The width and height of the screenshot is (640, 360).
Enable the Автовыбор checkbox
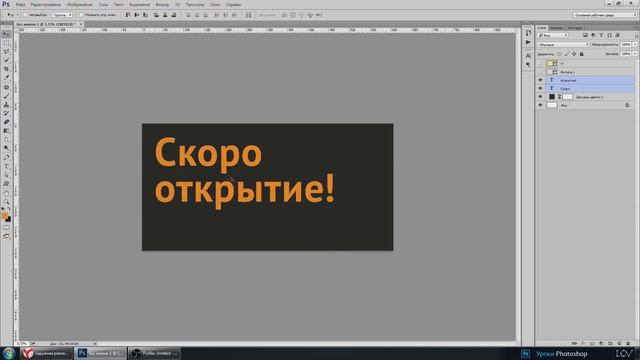(x=25, y=15)
